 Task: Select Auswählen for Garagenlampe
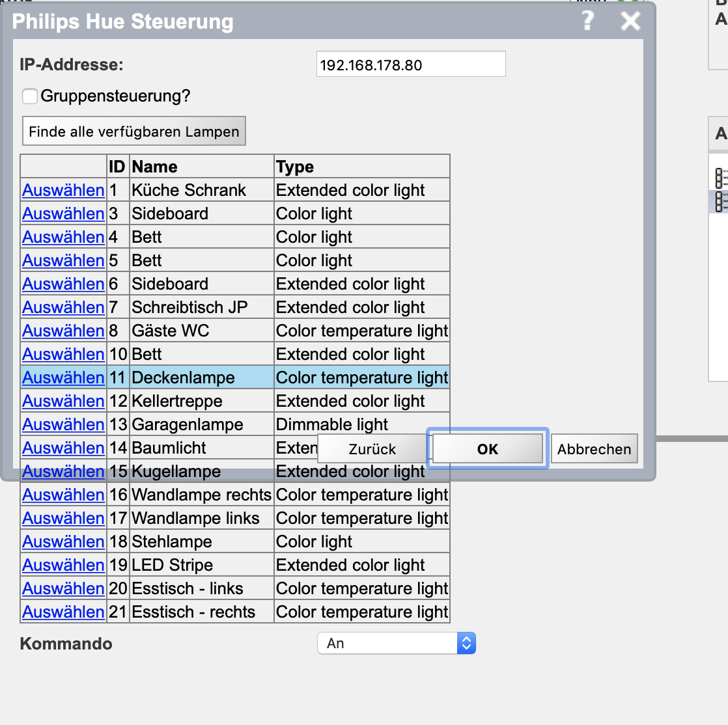[x=63, y=424]
